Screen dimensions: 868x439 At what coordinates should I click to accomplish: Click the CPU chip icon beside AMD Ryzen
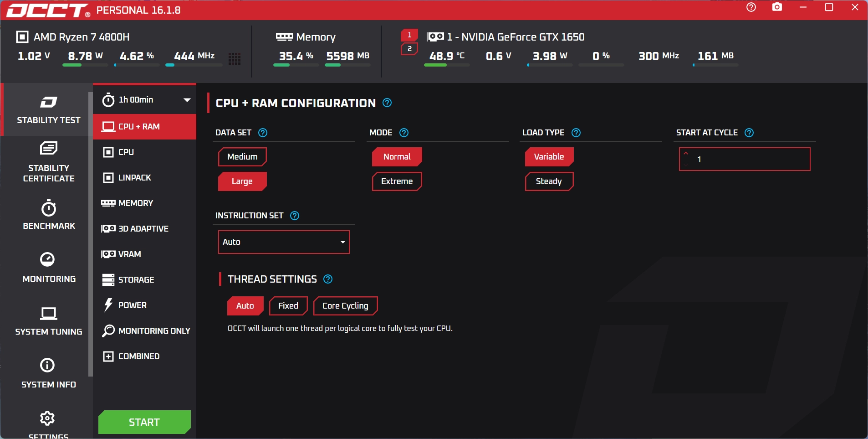(x=22, y=37)
